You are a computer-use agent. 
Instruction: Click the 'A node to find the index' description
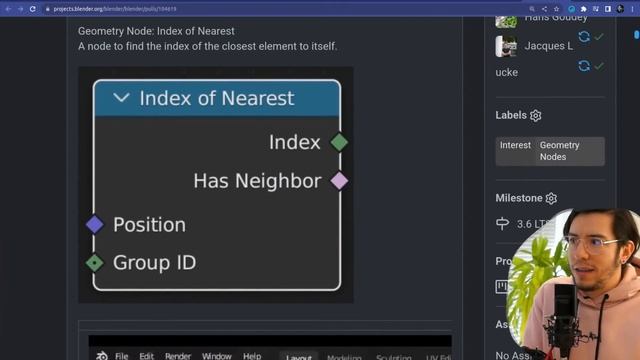[207, 46]
